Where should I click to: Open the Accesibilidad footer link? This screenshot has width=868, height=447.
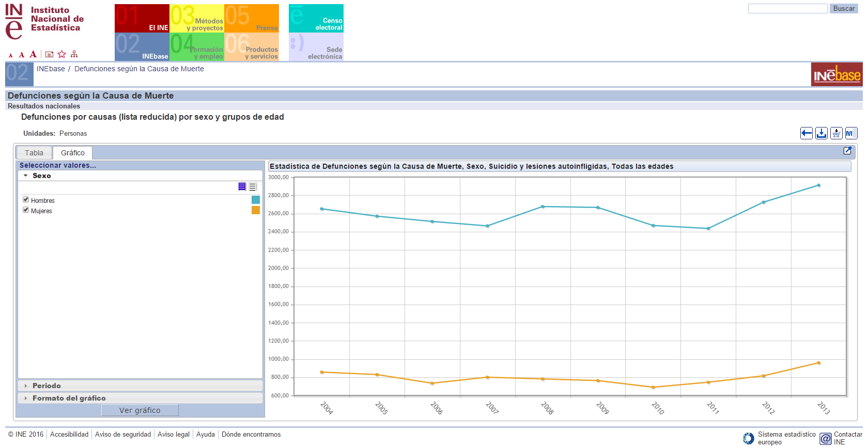pos(69,434)
